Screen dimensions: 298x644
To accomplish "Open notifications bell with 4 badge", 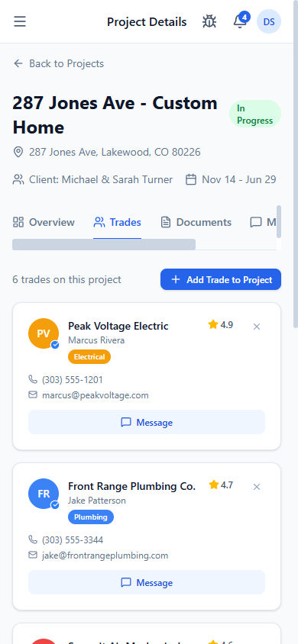I will 240,21.
